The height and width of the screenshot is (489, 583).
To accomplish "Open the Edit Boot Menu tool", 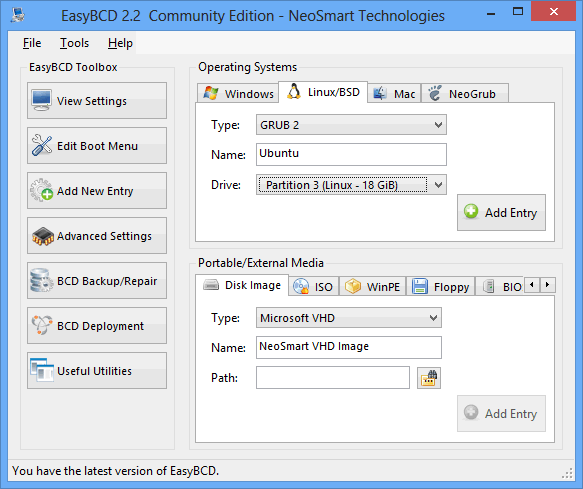I will click(x=97, y=146).
